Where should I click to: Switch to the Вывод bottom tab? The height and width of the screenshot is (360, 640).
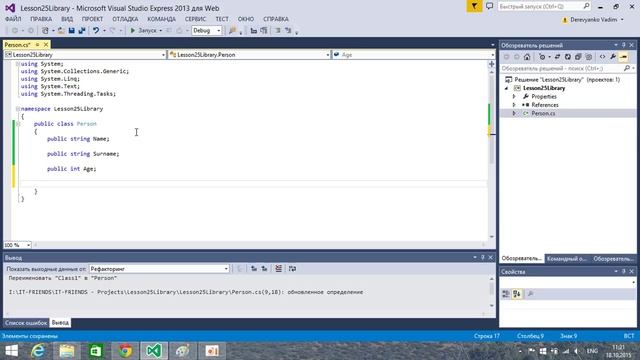(60, 323)
